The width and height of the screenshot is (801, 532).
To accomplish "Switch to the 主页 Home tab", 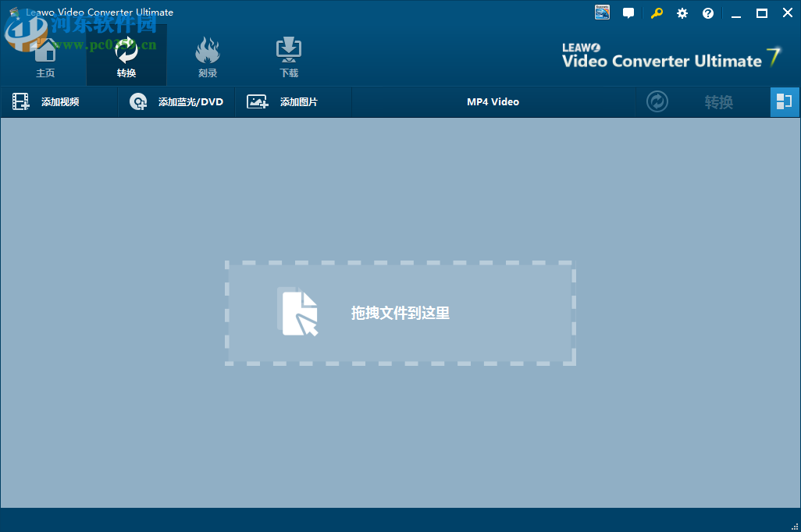I will [45, 57].
